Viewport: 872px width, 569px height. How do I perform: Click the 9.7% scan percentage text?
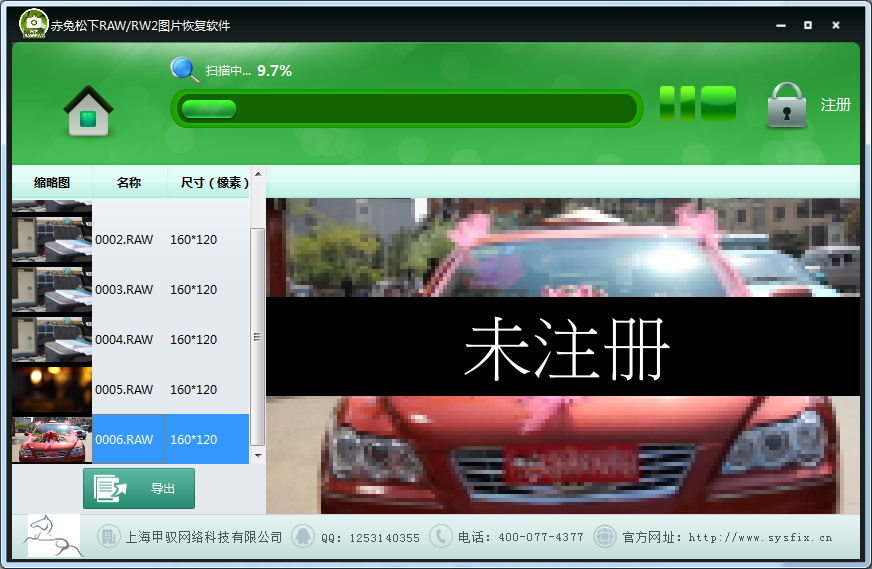pyautogui.click(x=274, y=71)
